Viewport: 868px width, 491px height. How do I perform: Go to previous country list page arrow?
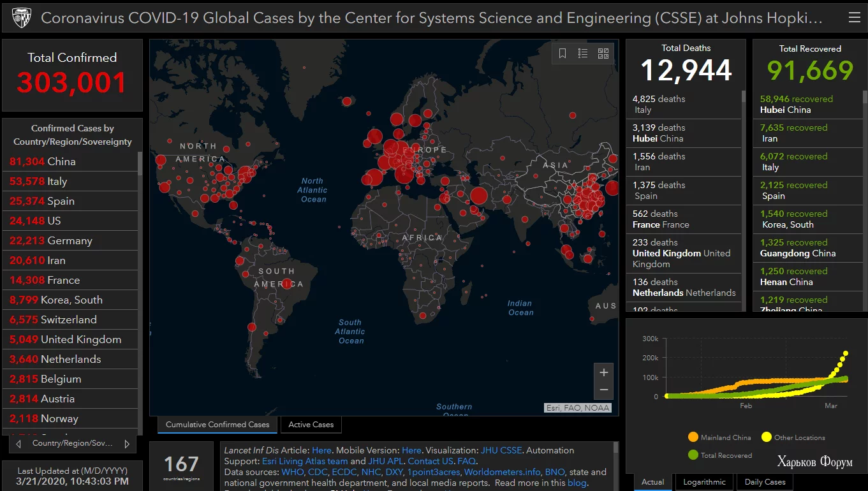[x=18, y=443]
